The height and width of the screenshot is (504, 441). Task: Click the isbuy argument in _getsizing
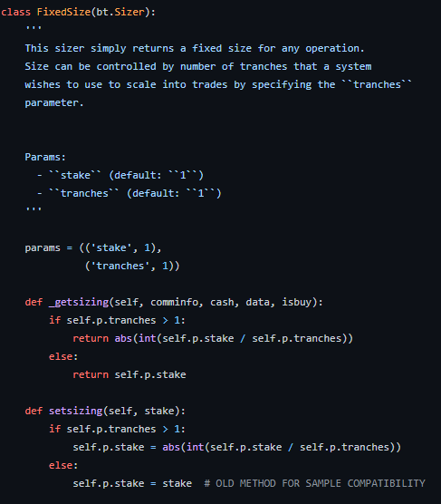pyautogui.click(x=297, y=302)
